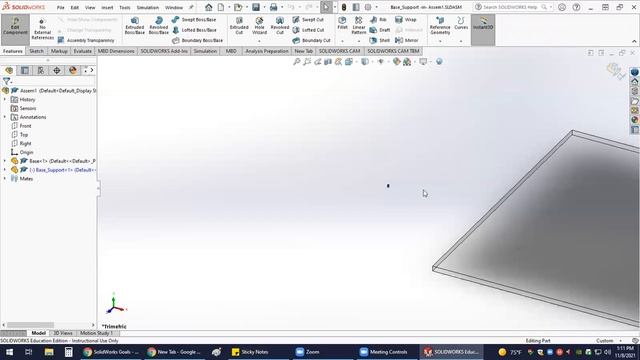This screenshot has height=360, width=640.
Task: Expand Mates folder in feature tree
Action: [x=5, y=179]
